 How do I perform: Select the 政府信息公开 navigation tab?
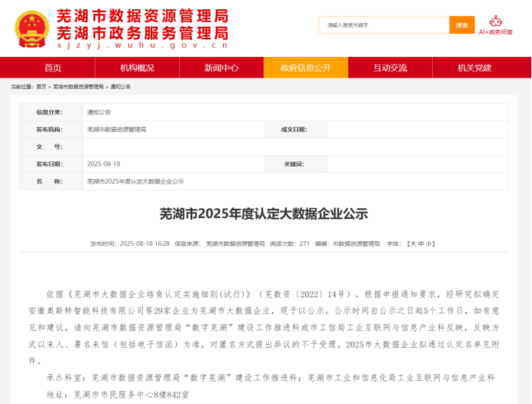[x=305, y=68]
